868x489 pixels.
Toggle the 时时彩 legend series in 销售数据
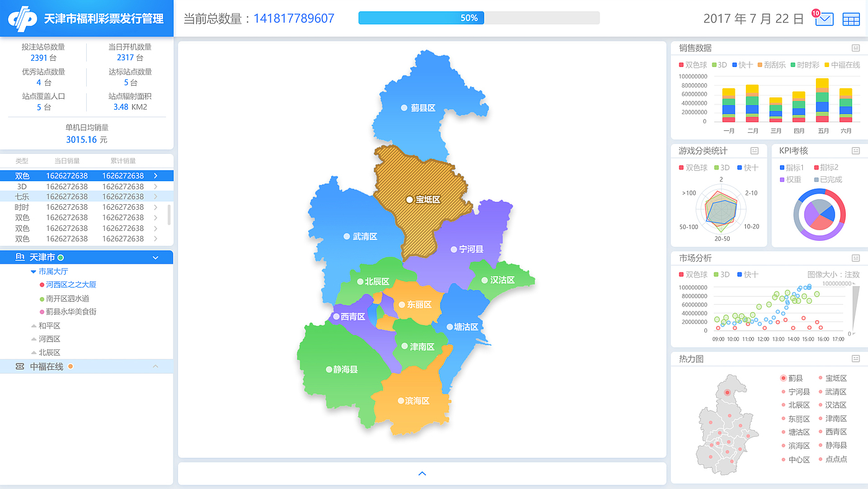point(805,65)
